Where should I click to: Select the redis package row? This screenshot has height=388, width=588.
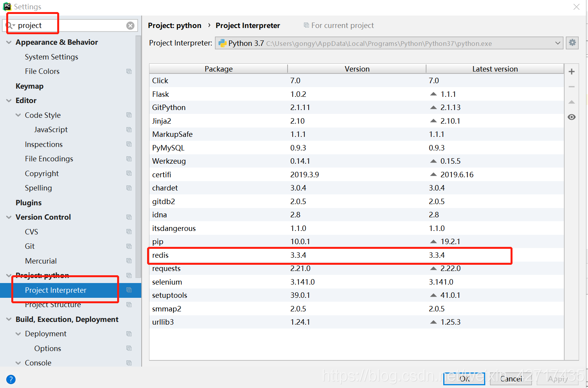pyautogui.click(x=356, y=255)
